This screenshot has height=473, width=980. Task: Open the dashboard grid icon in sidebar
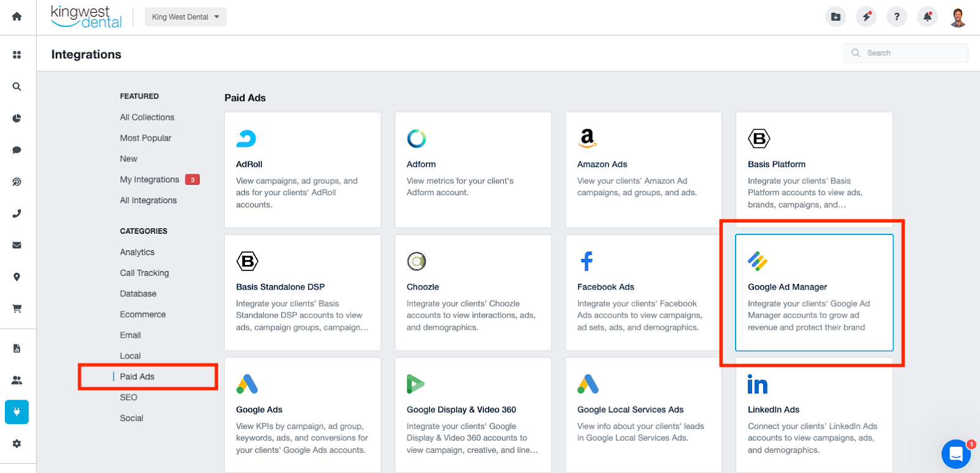click(x=17, y=54)
